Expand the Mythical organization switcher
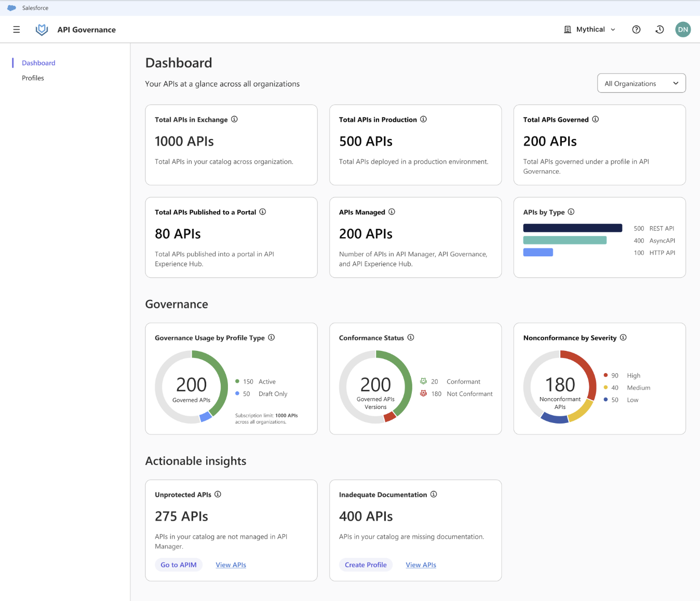 coord(589,29)
